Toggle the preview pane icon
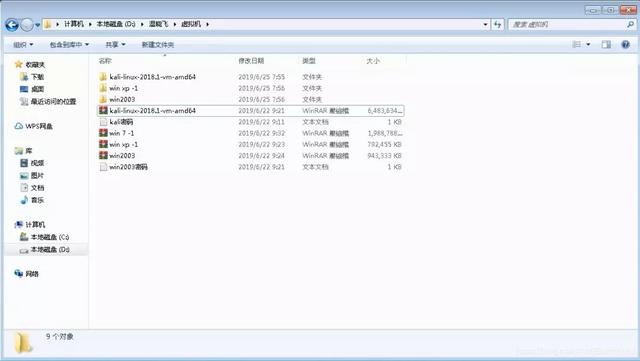 pos(606,45)
